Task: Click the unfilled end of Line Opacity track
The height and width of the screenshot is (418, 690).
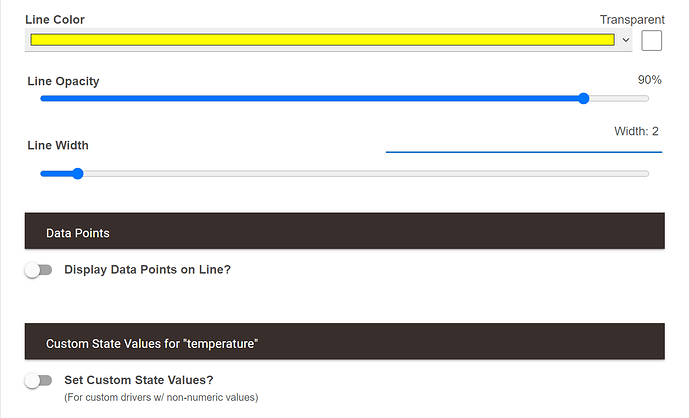Action: coord(620,98)
